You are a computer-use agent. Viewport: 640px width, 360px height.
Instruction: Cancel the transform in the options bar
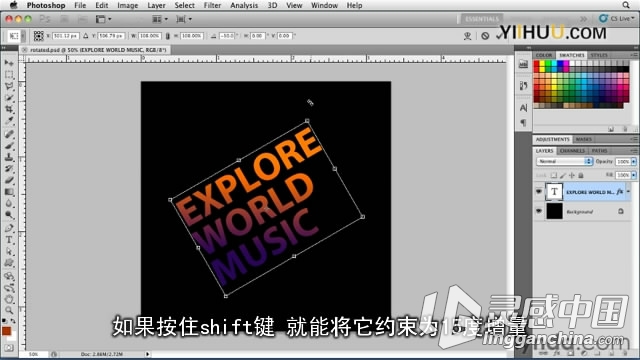(485, 36)
